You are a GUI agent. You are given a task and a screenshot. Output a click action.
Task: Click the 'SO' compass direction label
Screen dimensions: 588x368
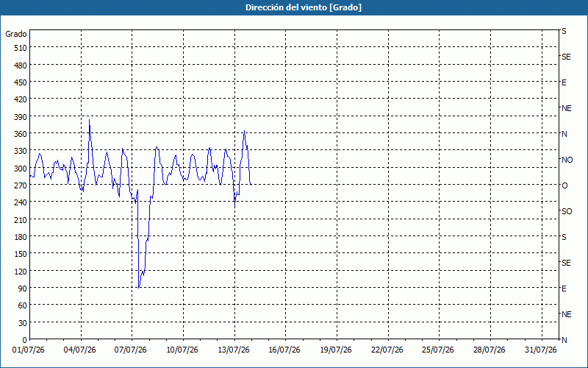pos(567,211)
